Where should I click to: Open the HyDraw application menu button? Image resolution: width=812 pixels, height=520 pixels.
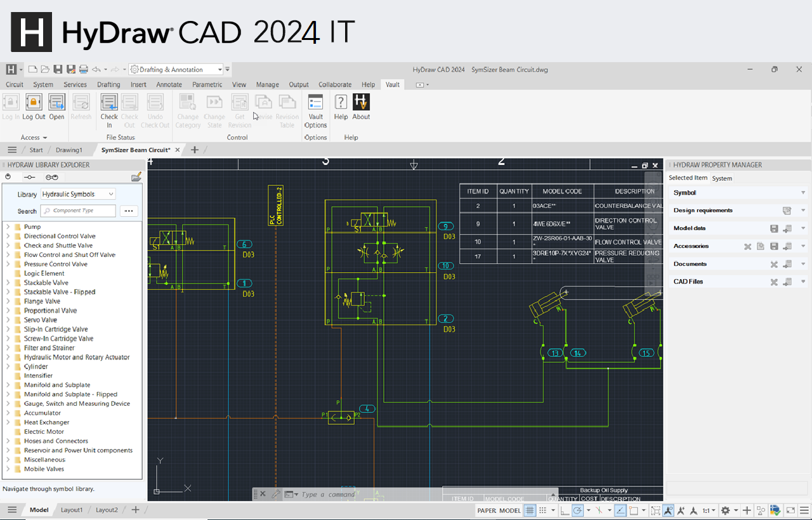click(x=11, y=69)
